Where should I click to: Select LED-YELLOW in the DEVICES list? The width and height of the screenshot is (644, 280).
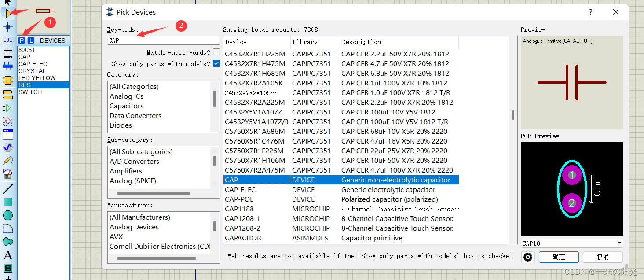[43, 78]
